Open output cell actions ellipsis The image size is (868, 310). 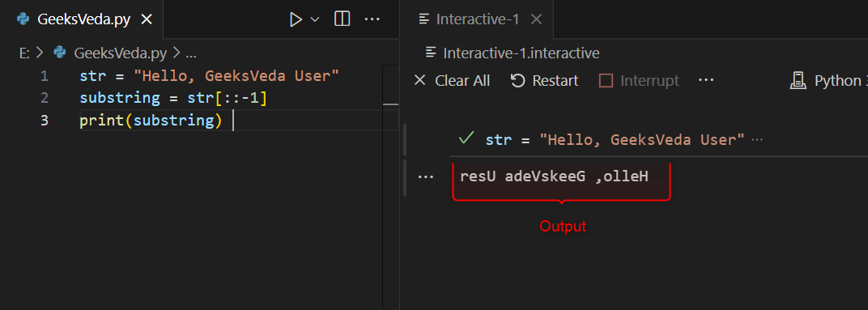[425, 177]
